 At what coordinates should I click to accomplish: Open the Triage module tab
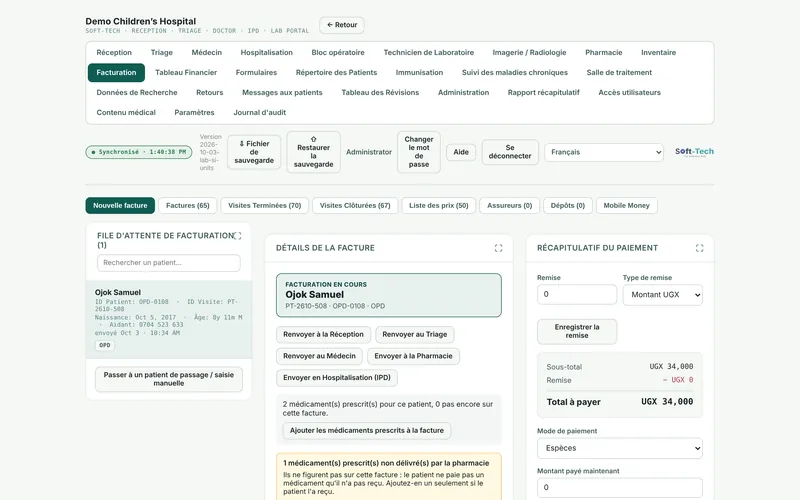162,53
